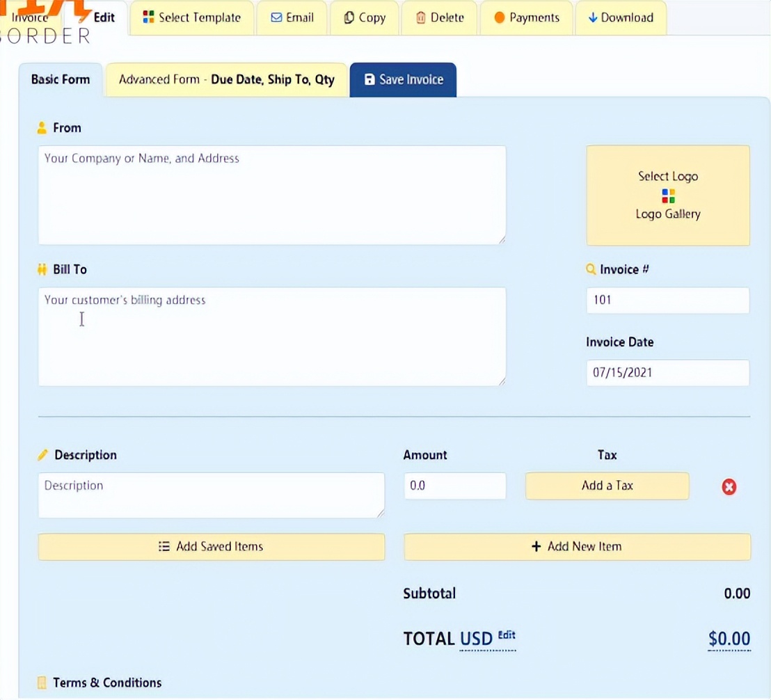Click the Copy pages icon
This screenshot has height=700, width=771.
[349, 17]
